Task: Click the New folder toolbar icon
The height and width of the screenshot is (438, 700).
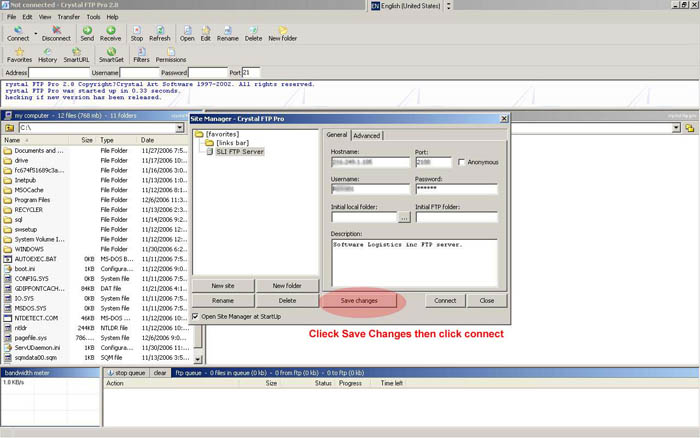Action: [x=283, y=33]
